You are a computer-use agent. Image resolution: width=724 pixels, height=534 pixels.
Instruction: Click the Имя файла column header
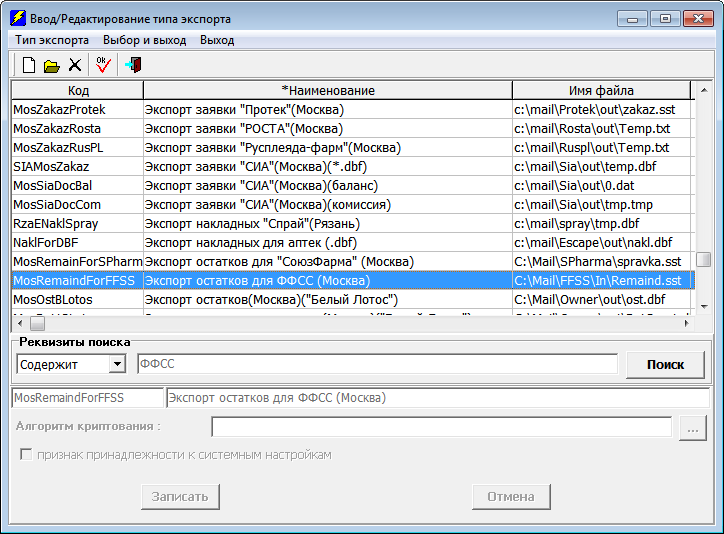click(601, 90)
